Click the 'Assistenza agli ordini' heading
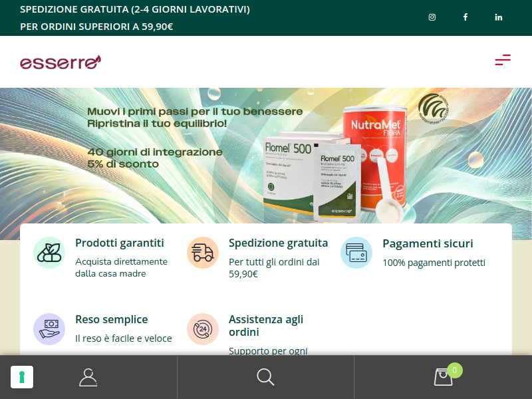532x399 pixels. (266, 326)
